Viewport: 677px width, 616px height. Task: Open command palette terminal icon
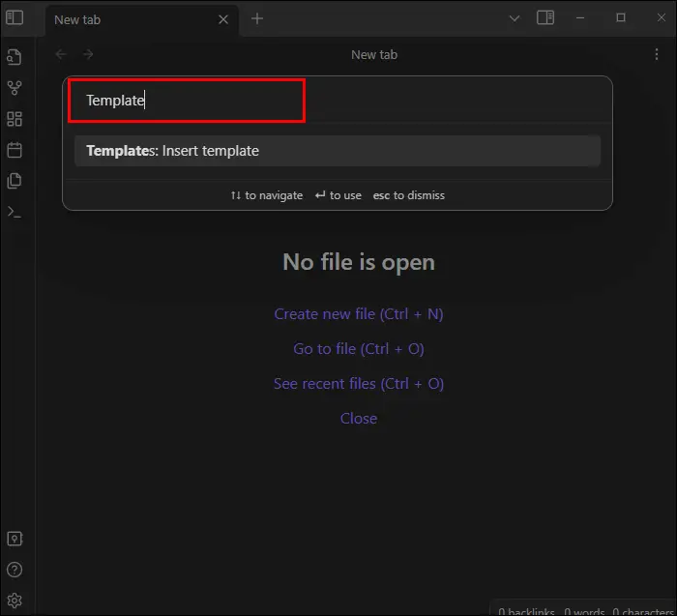(15, 212)
